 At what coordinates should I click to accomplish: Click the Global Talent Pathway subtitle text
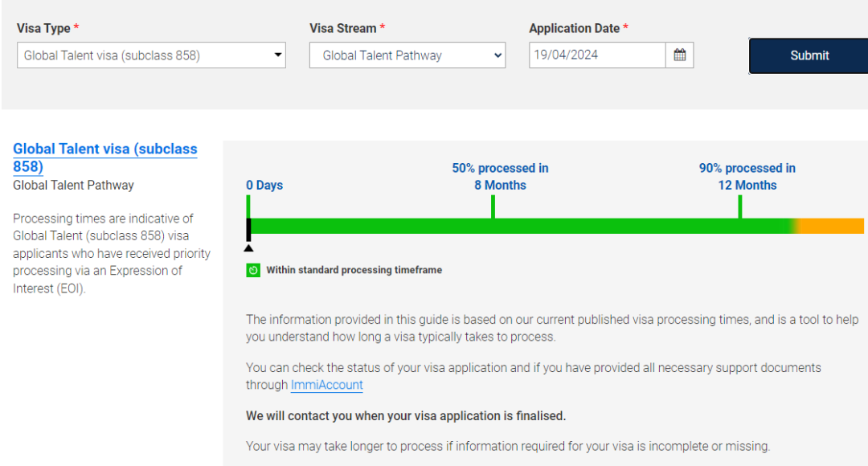pyautogui.click(x=73, y=185)
